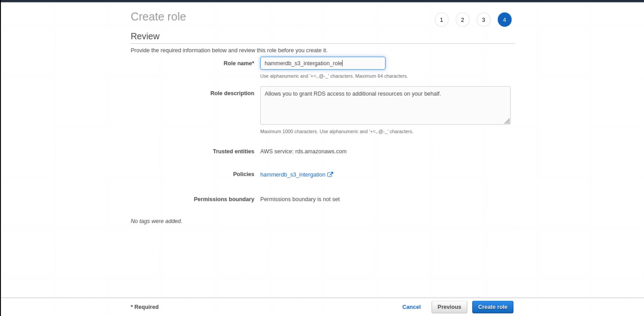Open external link icon beside policy
The width and height of the screenshot is (644, 316).
pyautogui.click(x=330, y=174)
